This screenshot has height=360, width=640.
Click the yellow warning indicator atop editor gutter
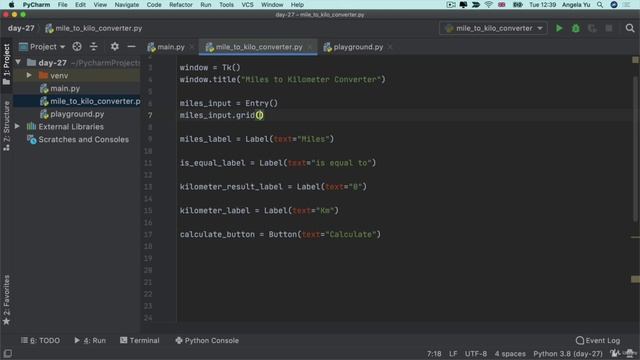pos(635,60)
